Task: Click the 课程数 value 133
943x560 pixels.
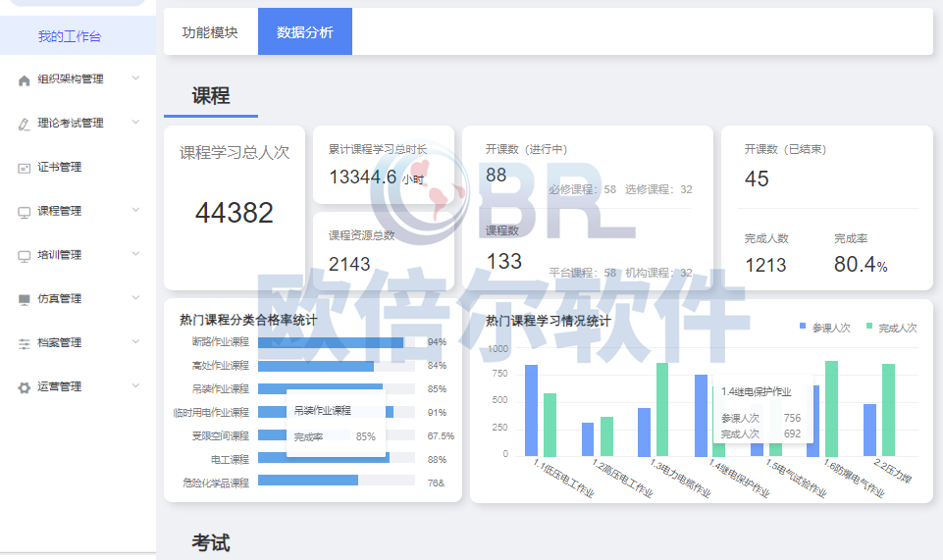Action: click(x=504, y=262)
